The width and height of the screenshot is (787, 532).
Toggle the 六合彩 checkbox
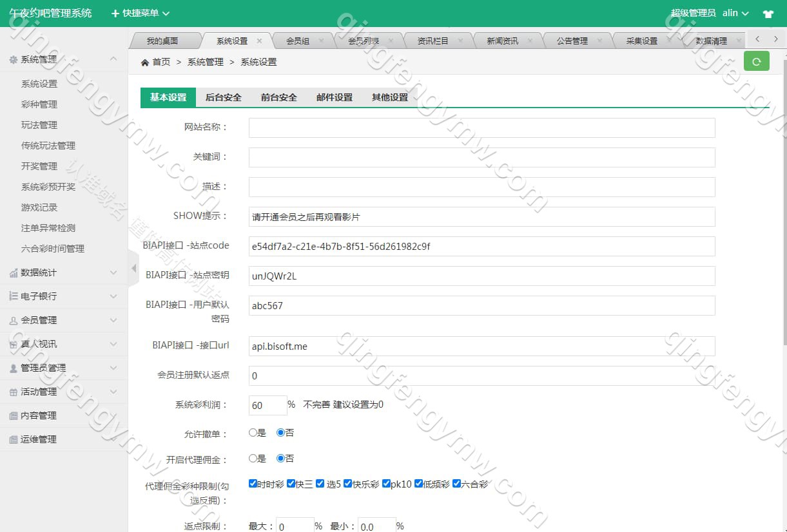457,484
